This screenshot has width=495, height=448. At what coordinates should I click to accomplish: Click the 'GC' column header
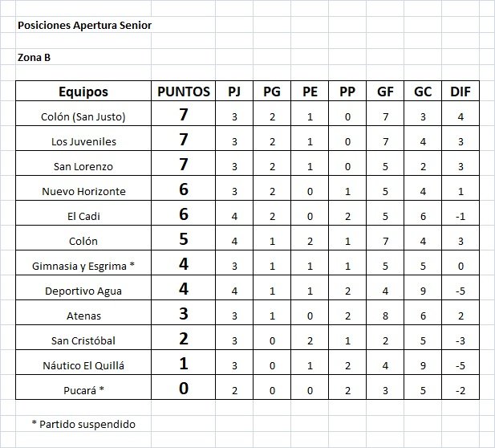(x=423, y=92)
